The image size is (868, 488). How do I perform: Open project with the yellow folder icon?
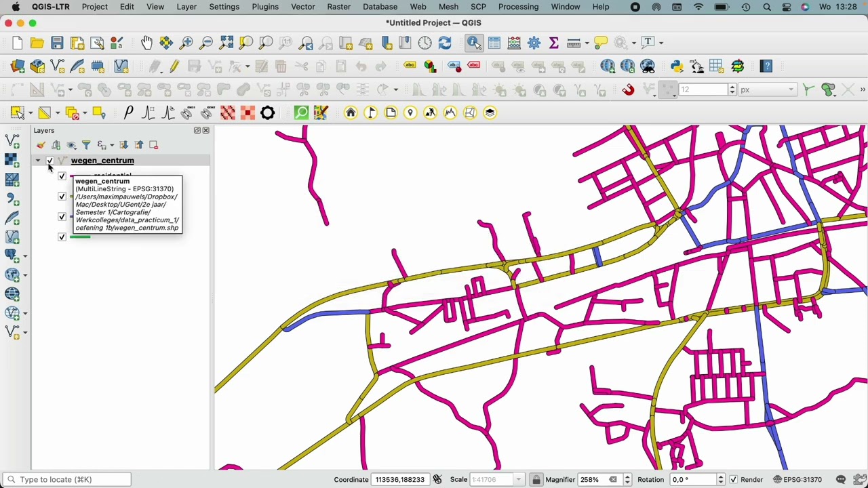click(37, 43)
